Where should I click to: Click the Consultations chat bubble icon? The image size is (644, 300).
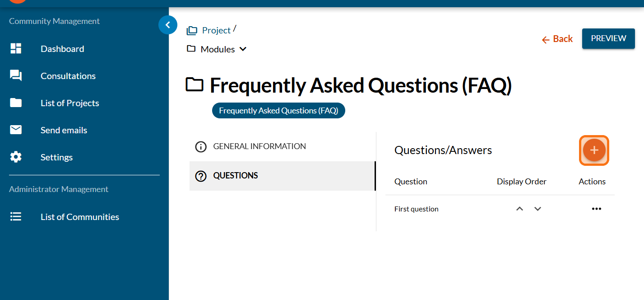(x=16, y=76)
